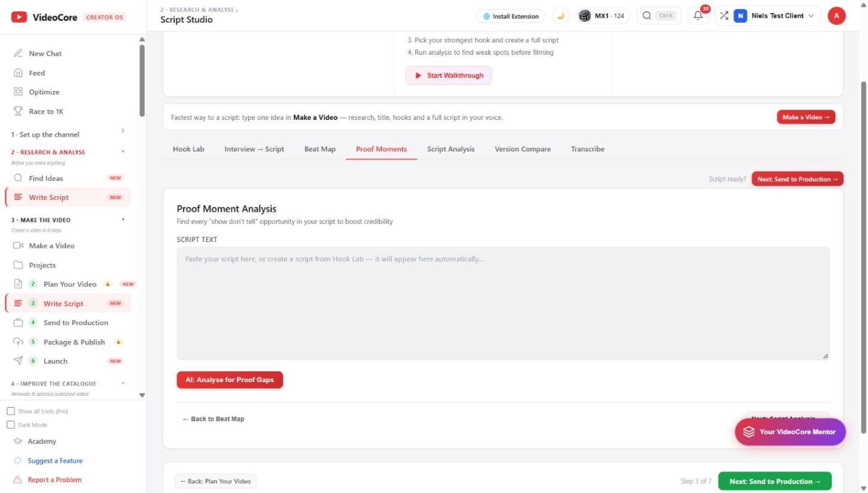Click AI: Analyse for Proof Gaps button
This screenshot has width=868, height=493.
(x=230, y=380)
